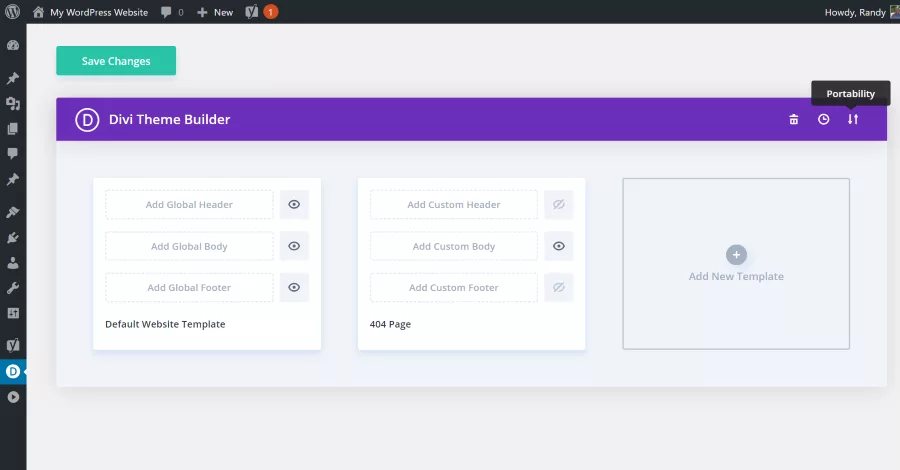Open the Yoast icon in the top admin bar
Viewport: 900px width, 470px height.
point(251,12)
